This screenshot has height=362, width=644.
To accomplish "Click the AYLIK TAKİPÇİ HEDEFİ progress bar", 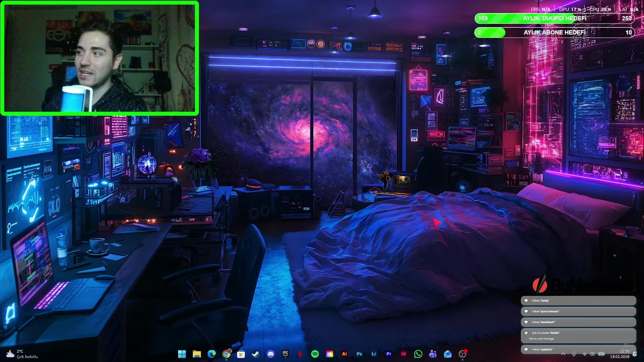I will tap(554, 18).
